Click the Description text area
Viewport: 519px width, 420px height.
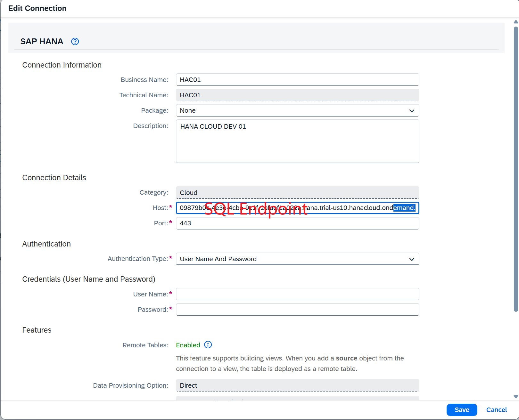(x=297, y=141)
